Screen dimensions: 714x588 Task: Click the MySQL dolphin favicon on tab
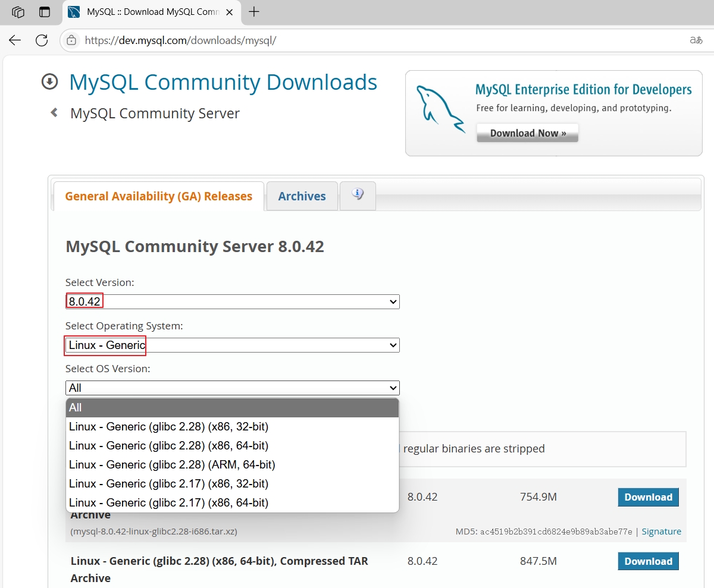[x=74, y=12]
